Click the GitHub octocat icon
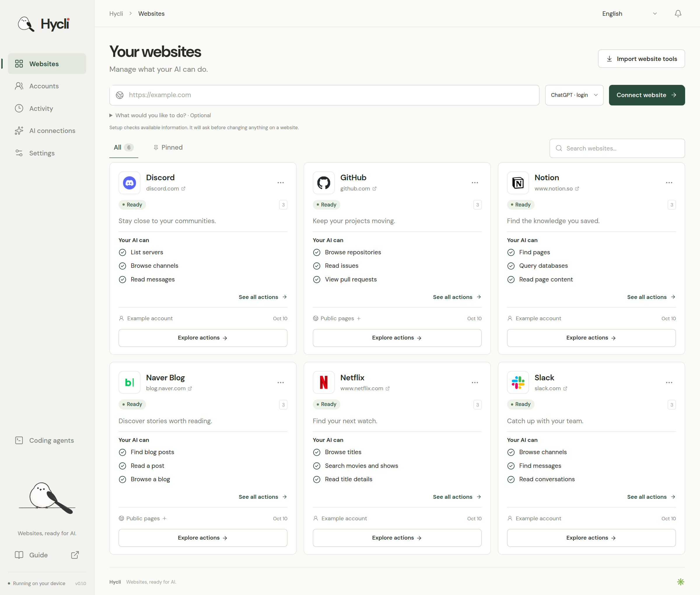This screenshot has height=595, width=700. 323,183
